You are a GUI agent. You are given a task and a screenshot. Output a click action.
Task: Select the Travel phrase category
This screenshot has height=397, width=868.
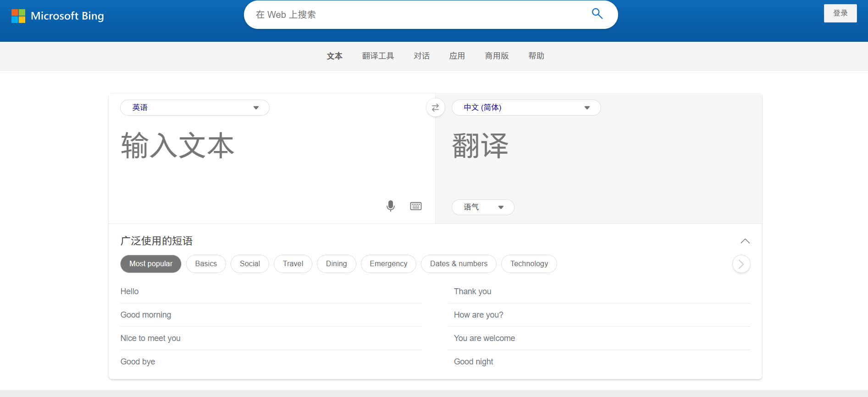tap(293, 264)
